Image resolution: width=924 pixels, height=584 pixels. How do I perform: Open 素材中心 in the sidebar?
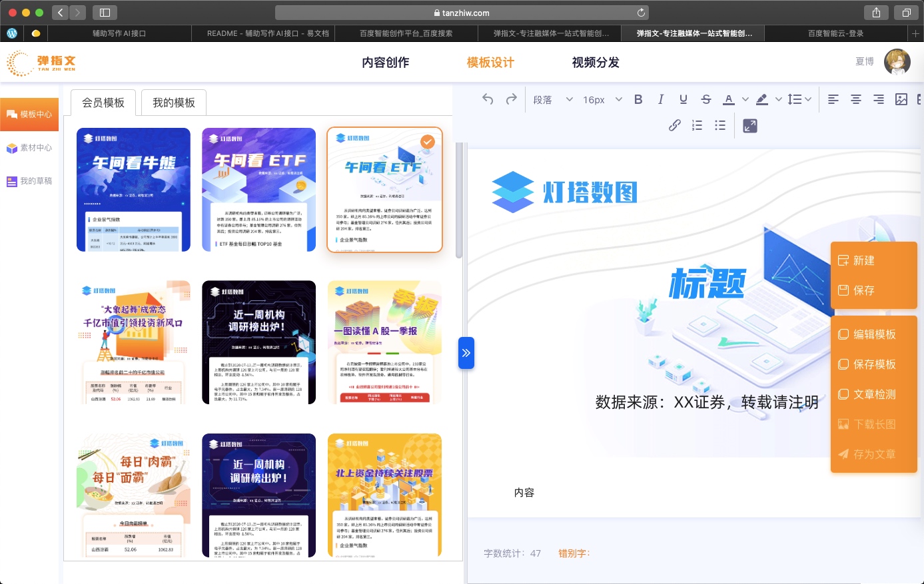pyautogui.click(x=29, y=148)
